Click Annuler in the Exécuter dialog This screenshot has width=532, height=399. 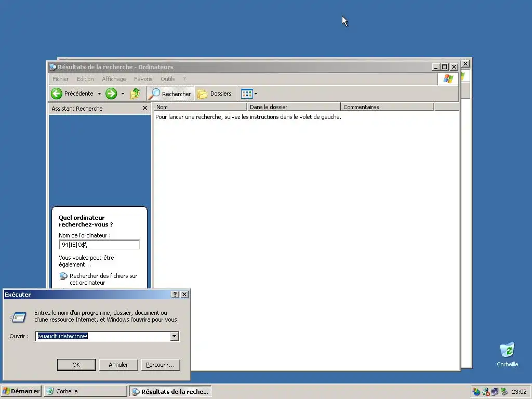click(x=118, y=365)
